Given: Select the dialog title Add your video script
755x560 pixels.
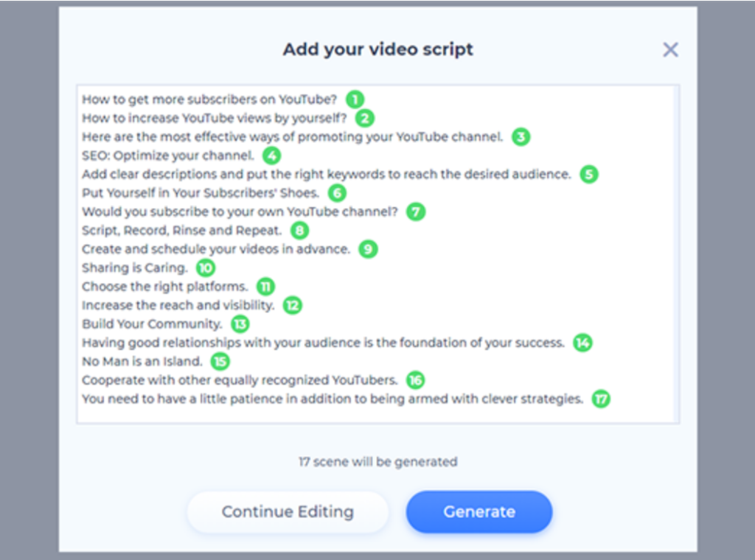Looking at the screenshot, I should (377, 49).
